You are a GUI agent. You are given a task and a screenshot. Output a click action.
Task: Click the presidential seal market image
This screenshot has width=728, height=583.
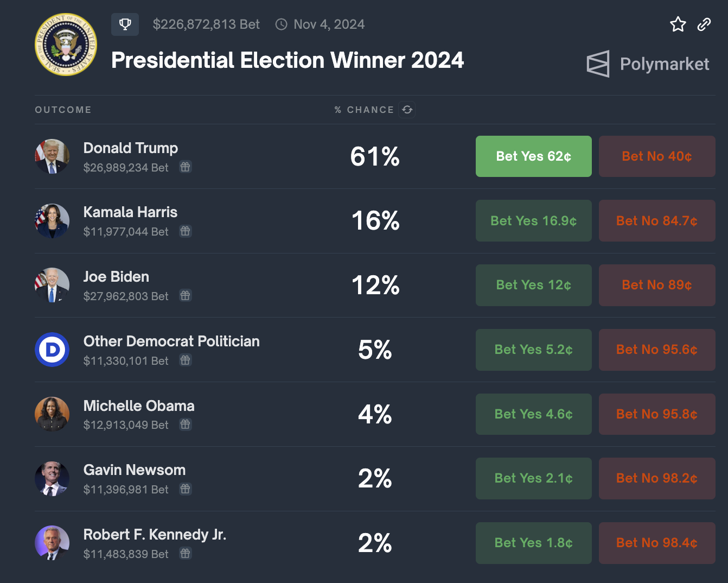click(66, 45)
